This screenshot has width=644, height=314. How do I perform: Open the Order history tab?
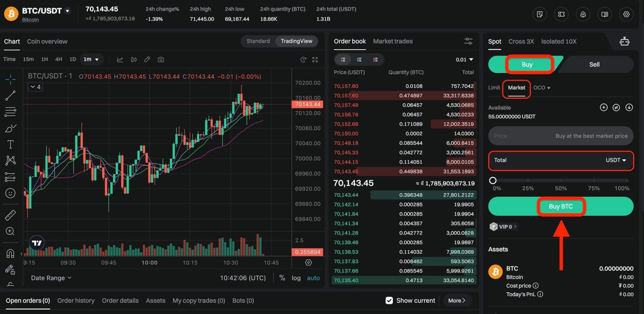(76, 300)
